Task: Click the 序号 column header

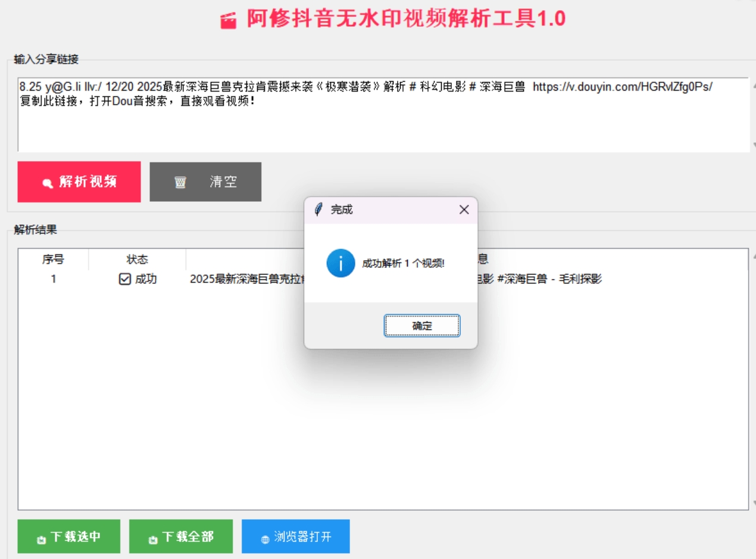Action: pos(53,260)
